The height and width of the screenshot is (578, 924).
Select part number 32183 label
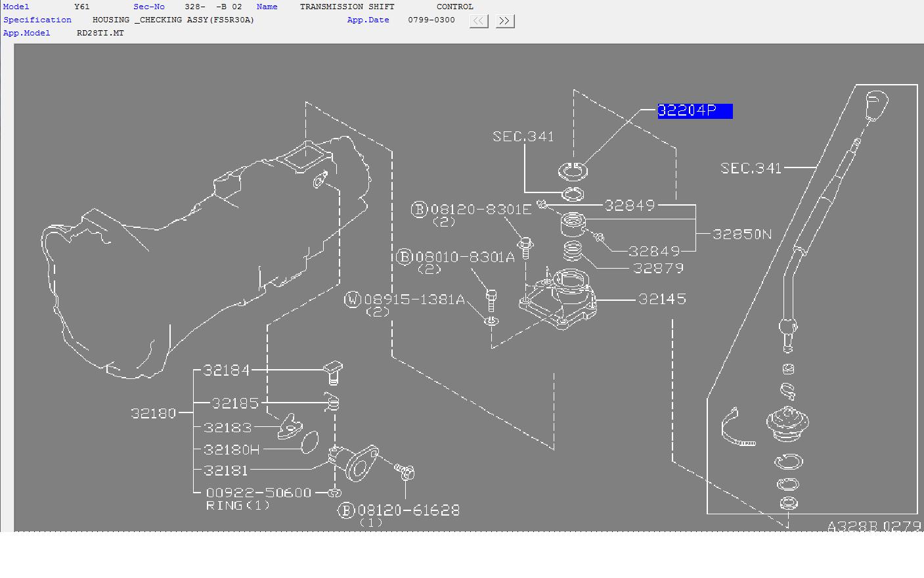(x=227, y=428)
